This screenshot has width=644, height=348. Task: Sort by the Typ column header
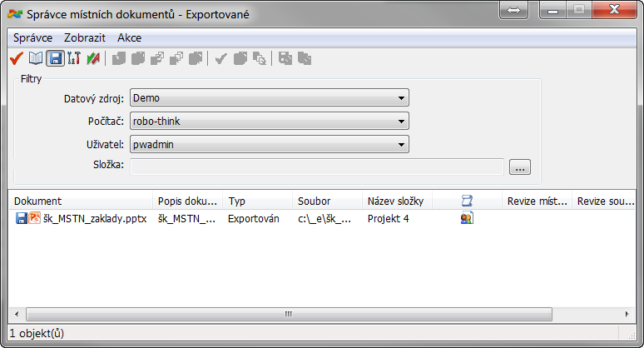256,201
